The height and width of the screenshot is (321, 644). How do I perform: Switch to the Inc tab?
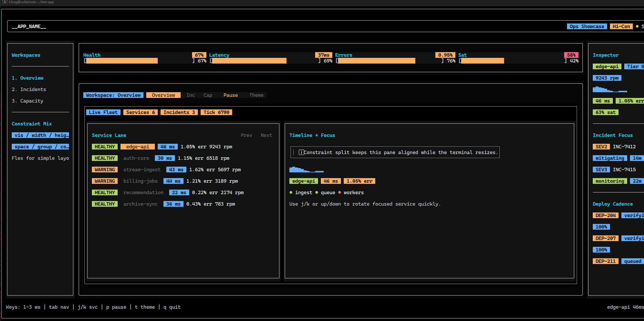(x=190, y=95)
